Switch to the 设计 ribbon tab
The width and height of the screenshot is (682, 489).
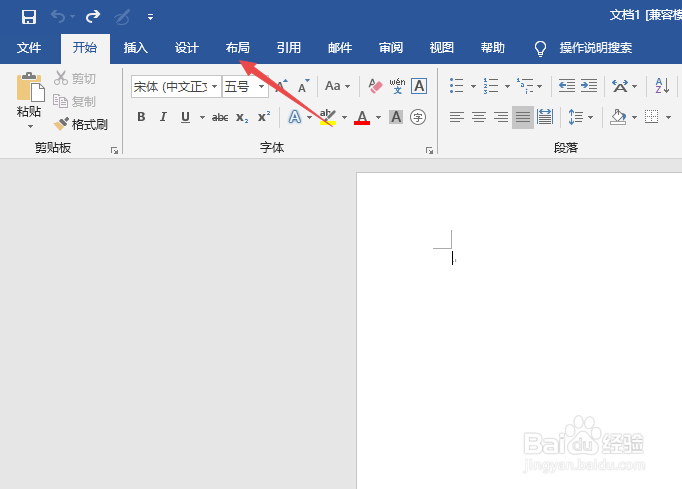click(x=187, y=48)
